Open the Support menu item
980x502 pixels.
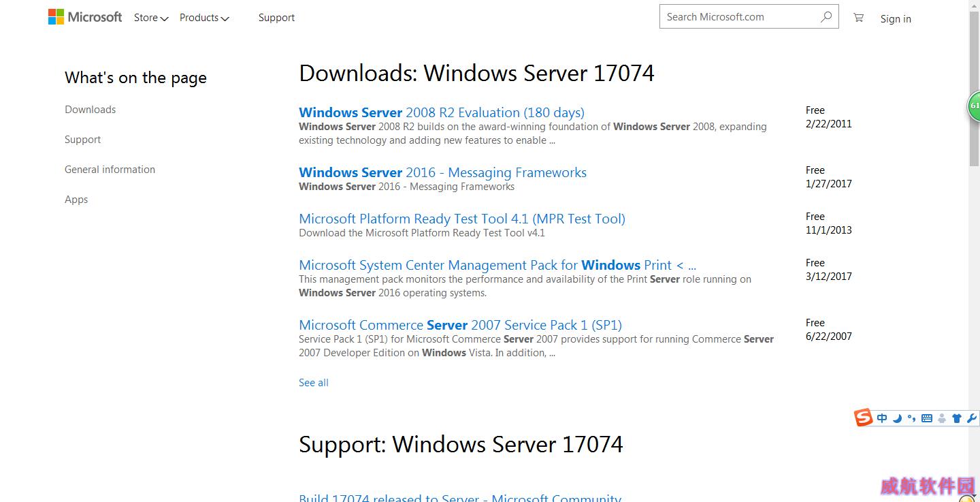click(x=276, y=18)
